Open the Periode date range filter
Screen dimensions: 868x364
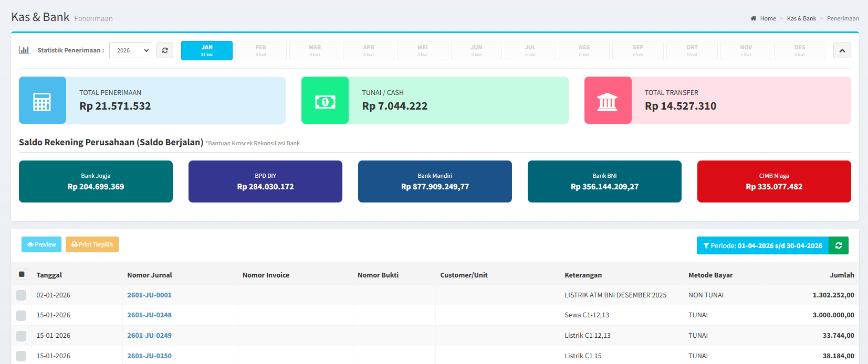(x=762, y=245)
